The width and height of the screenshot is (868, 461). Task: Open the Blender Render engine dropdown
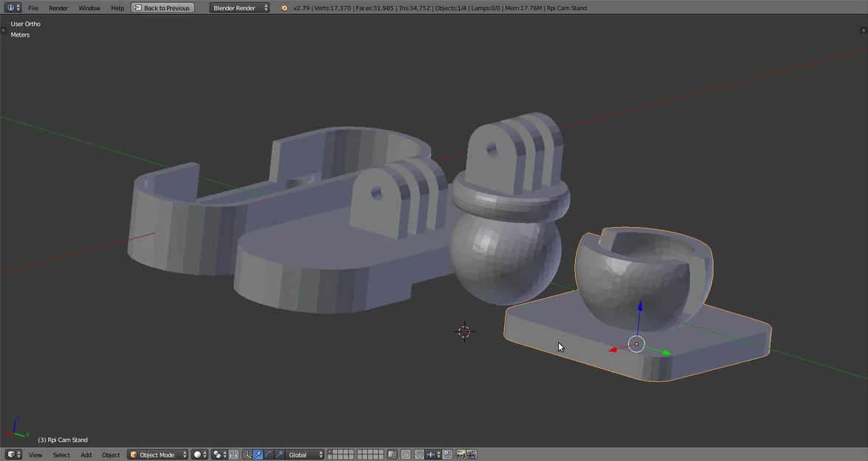(x=239, y=8)
